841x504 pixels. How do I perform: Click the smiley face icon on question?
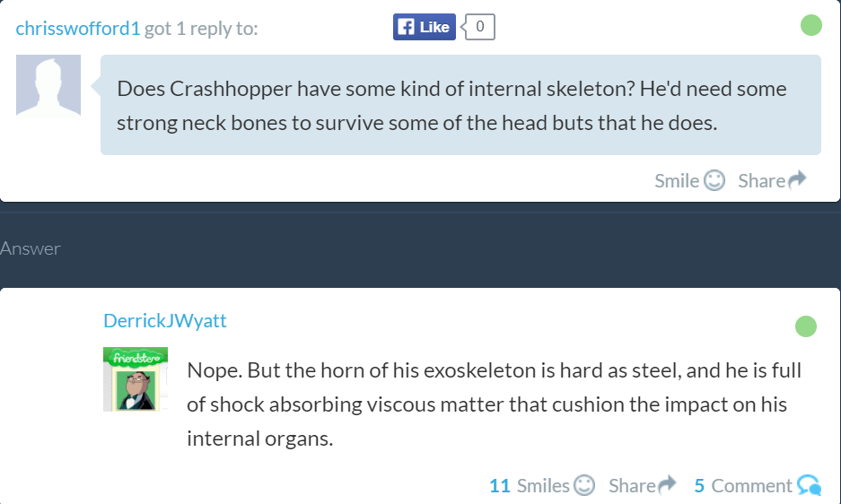pyautogui.click(x=714, y=180)
